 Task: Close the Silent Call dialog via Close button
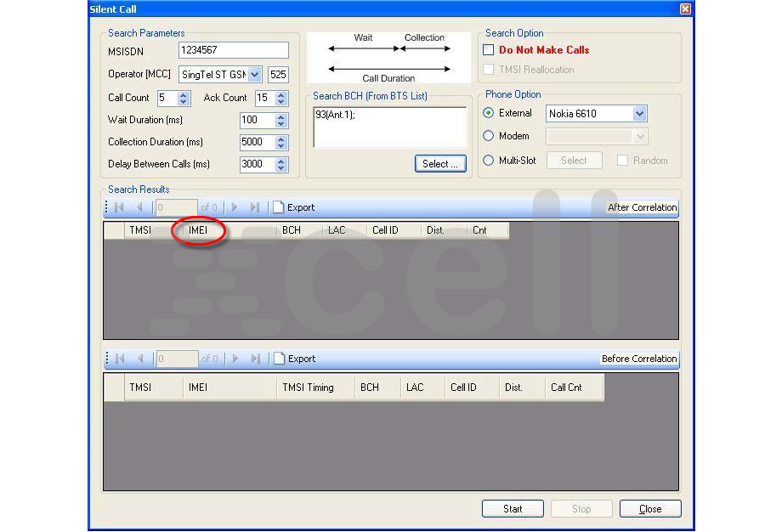pos(650,509)
